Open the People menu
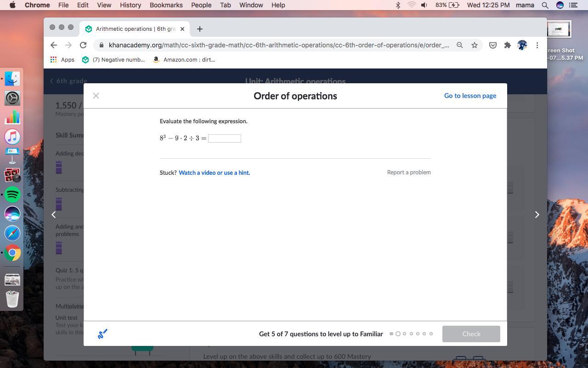Screen dimensions: 588x368 (201, 5)
